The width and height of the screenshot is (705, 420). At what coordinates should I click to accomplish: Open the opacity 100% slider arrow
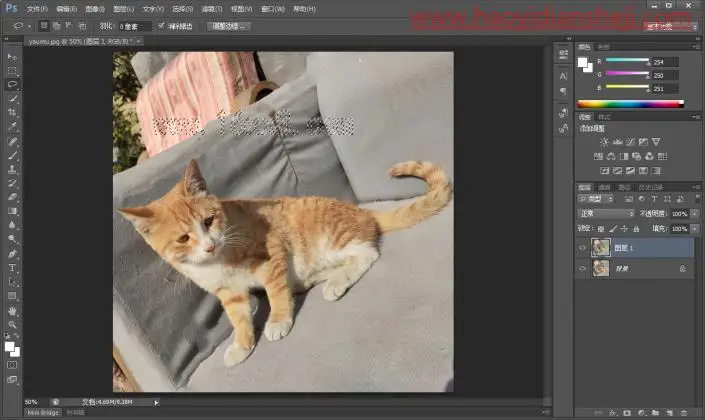[695, 214]
